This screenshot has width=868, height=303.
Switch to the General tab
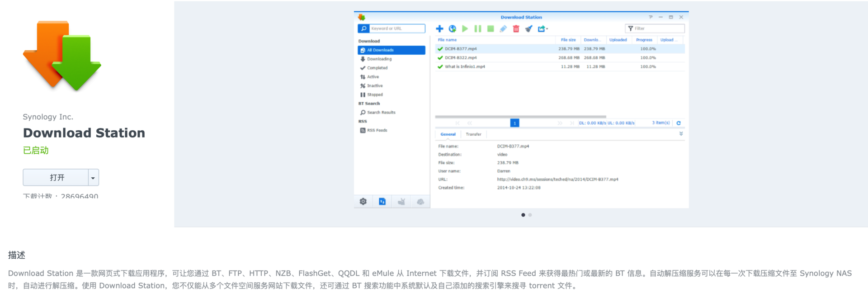[448, 134]
